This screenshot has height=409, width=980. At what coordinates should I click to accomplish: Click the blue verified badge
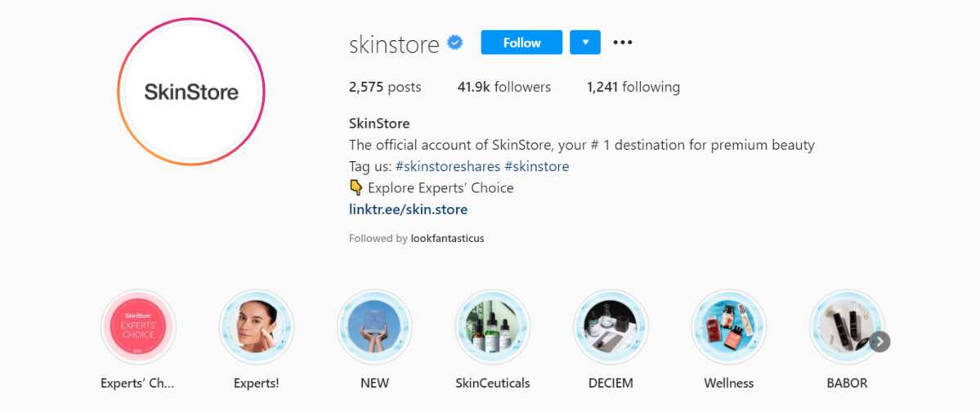tap(455, 43)
